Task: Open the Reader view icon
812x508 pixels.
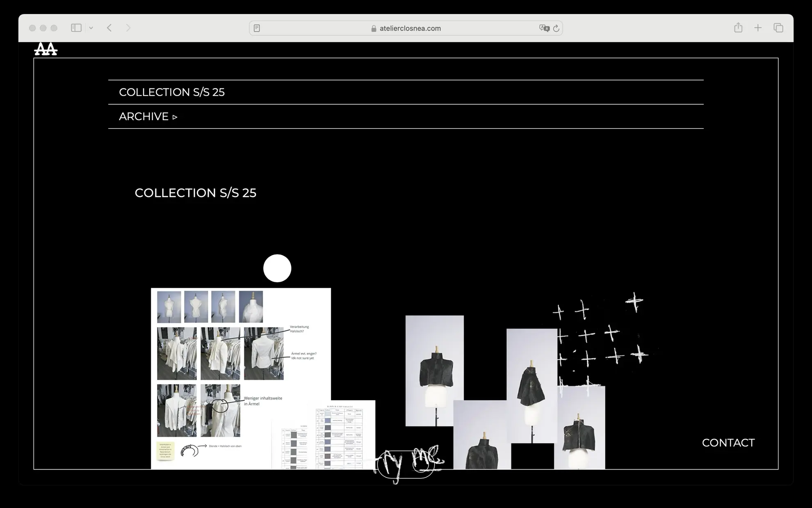Action: click(x=257, y=28)
